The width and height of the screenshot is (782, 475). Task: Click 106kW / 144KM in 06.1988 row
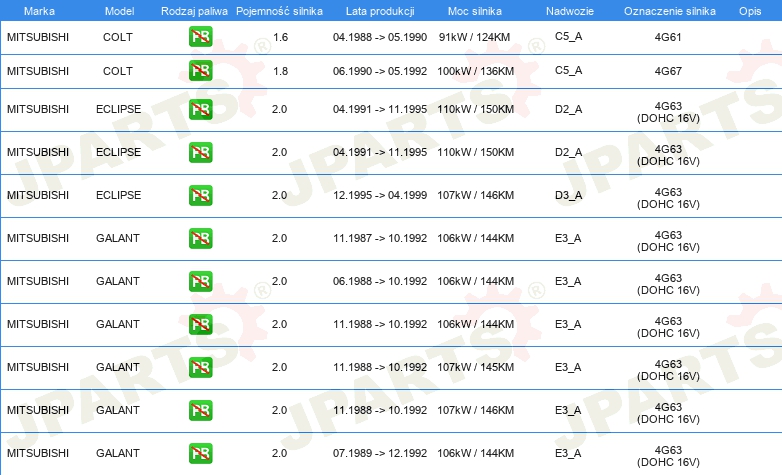475,281
